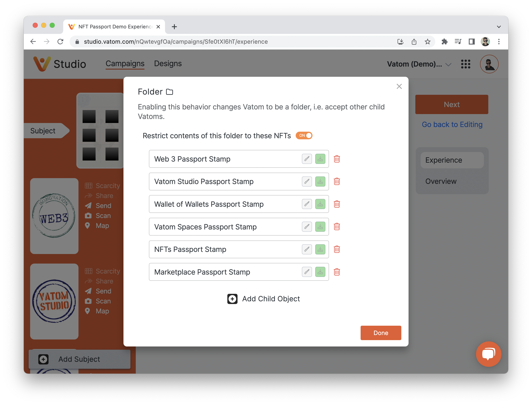
Task: Toggle the restrict folder contents switch
Action: point(304,136)
